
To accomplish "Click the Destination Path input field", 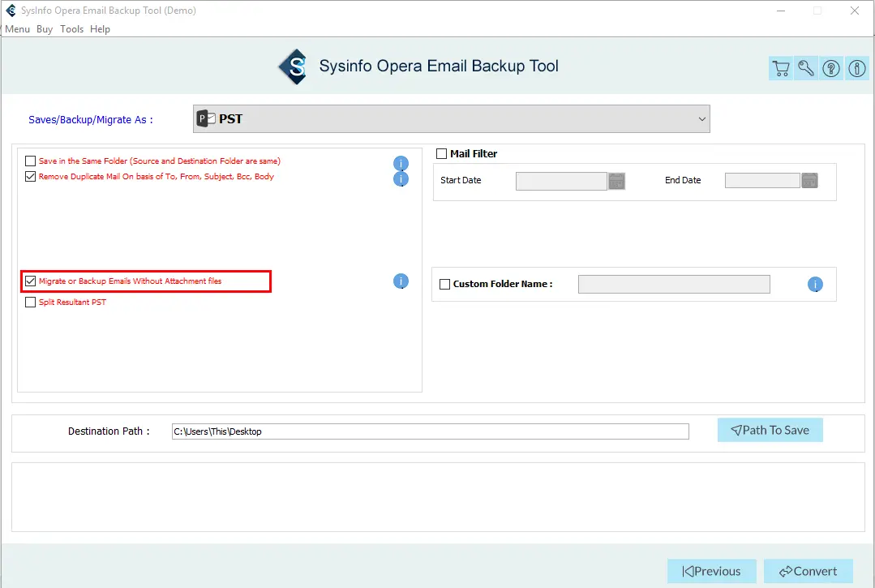I will (431, 431).
